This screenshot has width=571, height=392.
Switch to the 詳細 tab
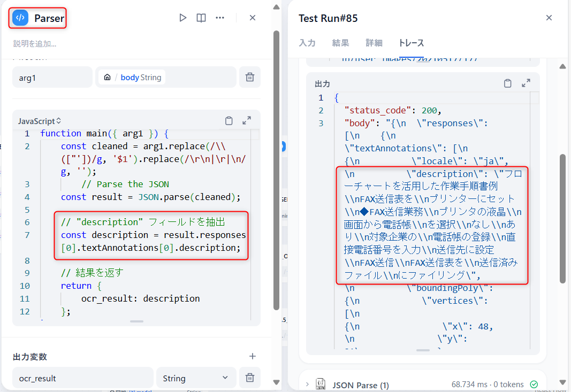point(374,43)
